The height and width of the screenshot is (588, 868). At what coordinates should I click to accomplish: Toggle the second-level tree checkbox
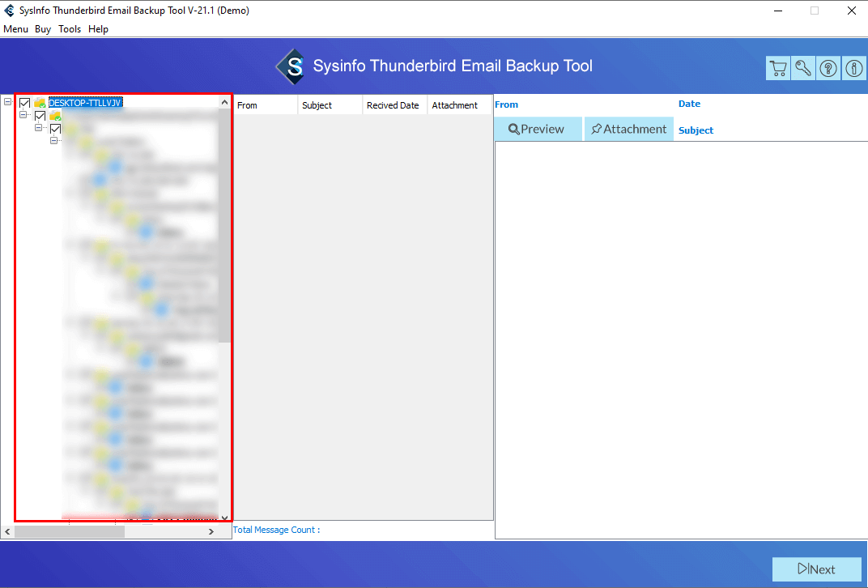(40, 116)
